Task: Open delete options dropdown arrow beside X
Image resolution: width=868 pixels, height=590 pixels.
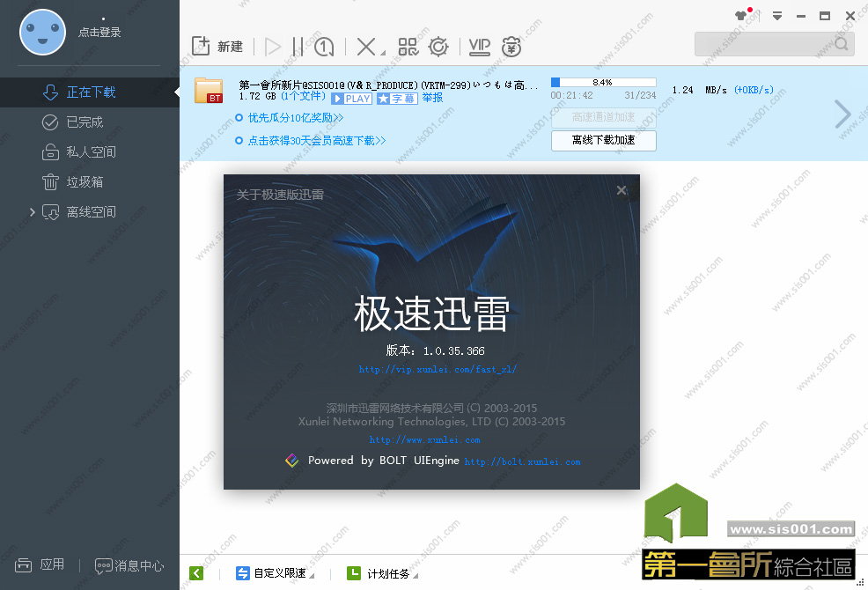Action: pyautogui.click(x=383, y=54)
